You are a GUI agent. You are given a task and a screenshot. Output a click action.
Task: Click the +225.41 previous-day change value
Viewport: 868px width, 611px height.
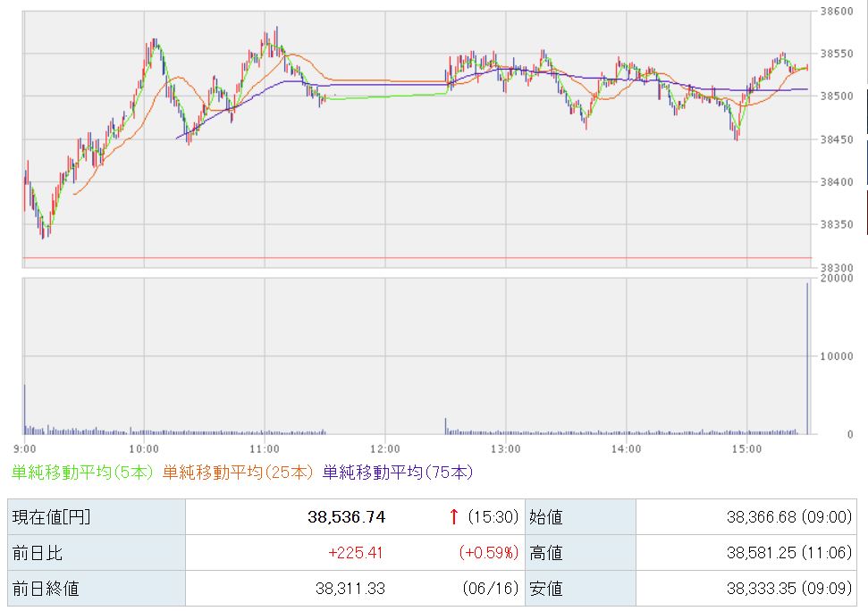[x=356, y=552]
